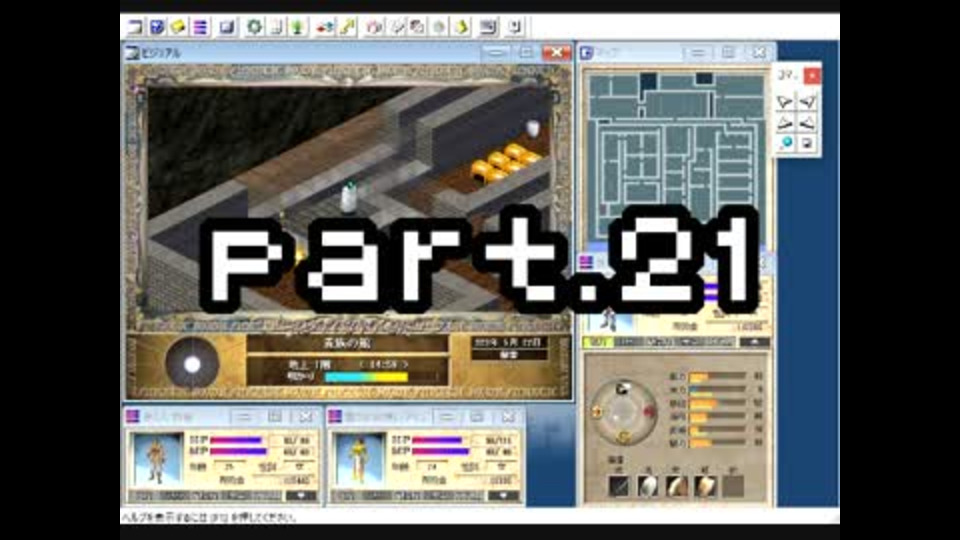Click the yellow boot-shaped toolbar icon
This screenshot has width=960, height=540.
pyautogui.click(x=461, y=27)
